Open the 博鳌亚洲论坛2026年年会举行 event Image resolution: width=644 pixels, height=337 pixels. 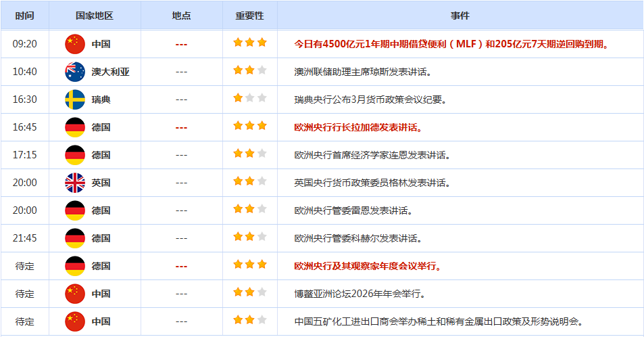pos(360,294)
